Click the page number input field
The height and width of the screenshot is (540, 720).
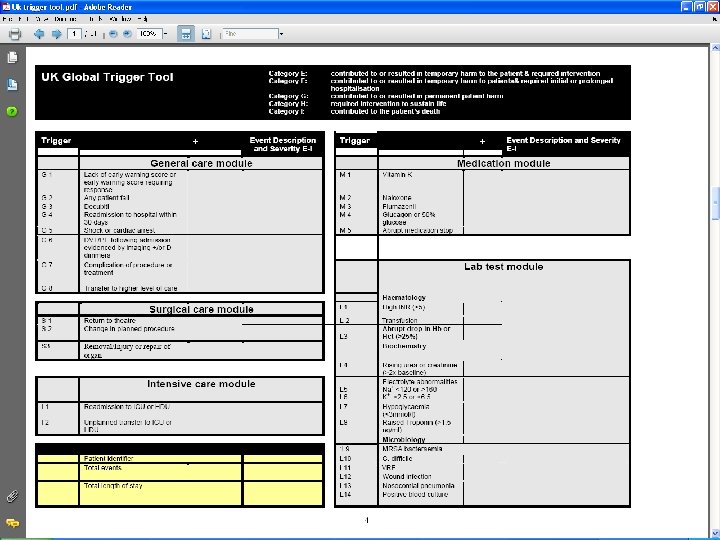tap(74, 34)
